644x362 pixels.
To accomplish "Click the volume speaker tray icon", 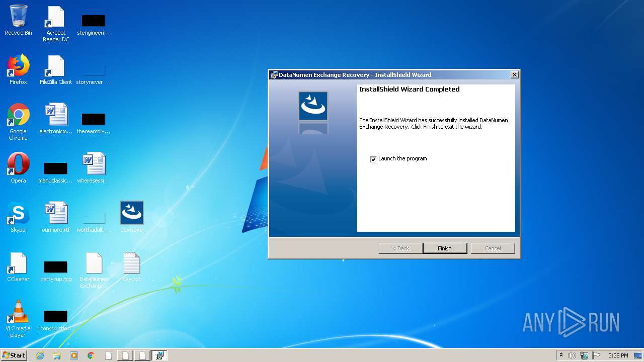I will 572,355.
